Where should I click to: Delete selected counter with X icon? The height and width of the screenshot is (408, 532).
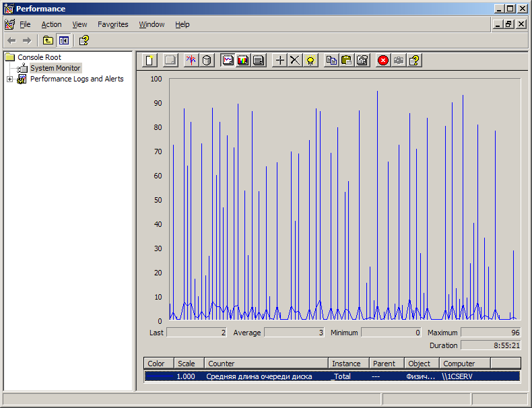click(x=295, y=60)
